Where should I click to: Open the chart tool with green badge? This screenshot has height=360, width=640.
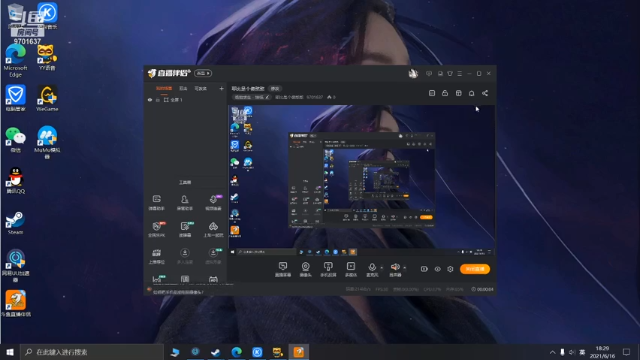pyautogui.click(x=157, y=279)
